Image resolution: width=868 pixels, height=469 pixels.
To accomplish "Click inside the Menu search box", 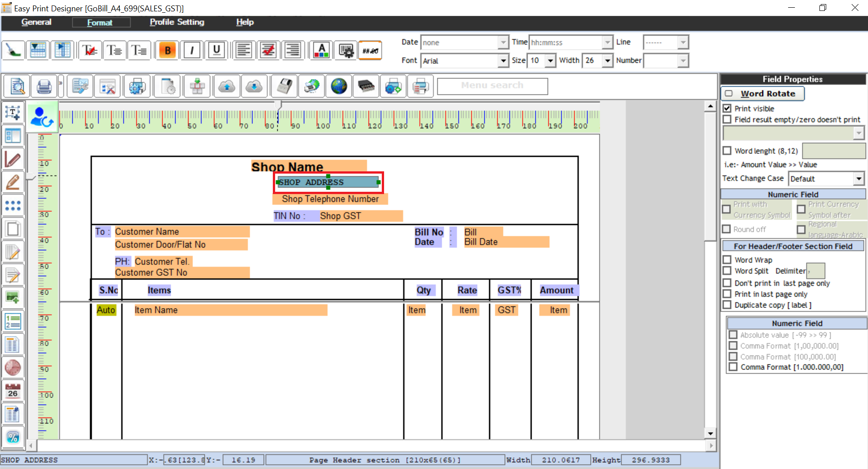I will (492, 86).
